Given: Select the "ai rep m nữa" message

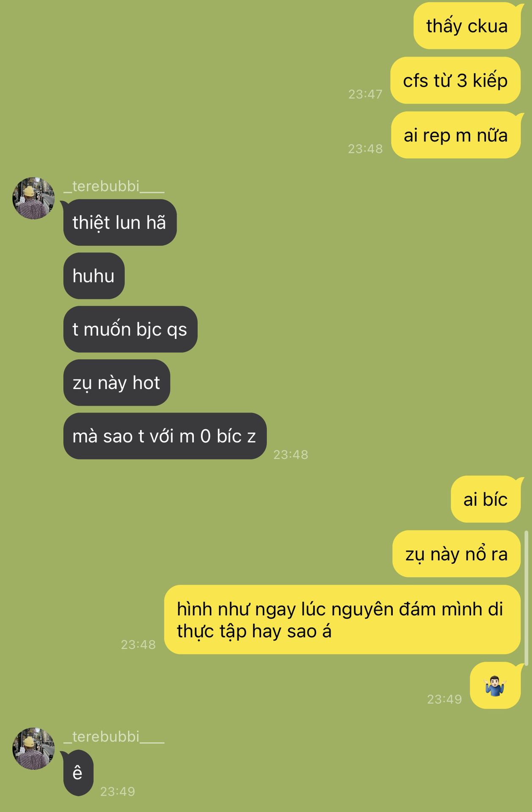Looking at the screenshot, I should point(456,135).
